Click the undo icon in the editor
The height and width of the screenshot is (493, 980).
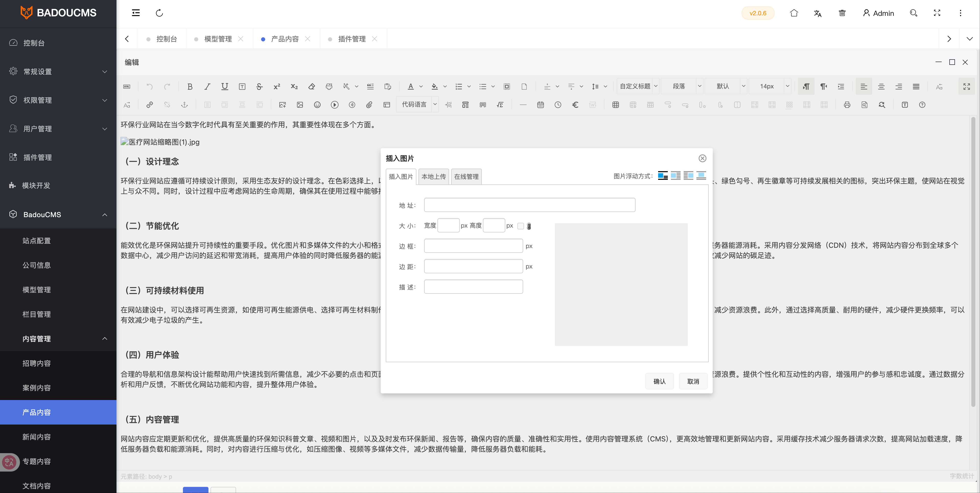point(149,86)
